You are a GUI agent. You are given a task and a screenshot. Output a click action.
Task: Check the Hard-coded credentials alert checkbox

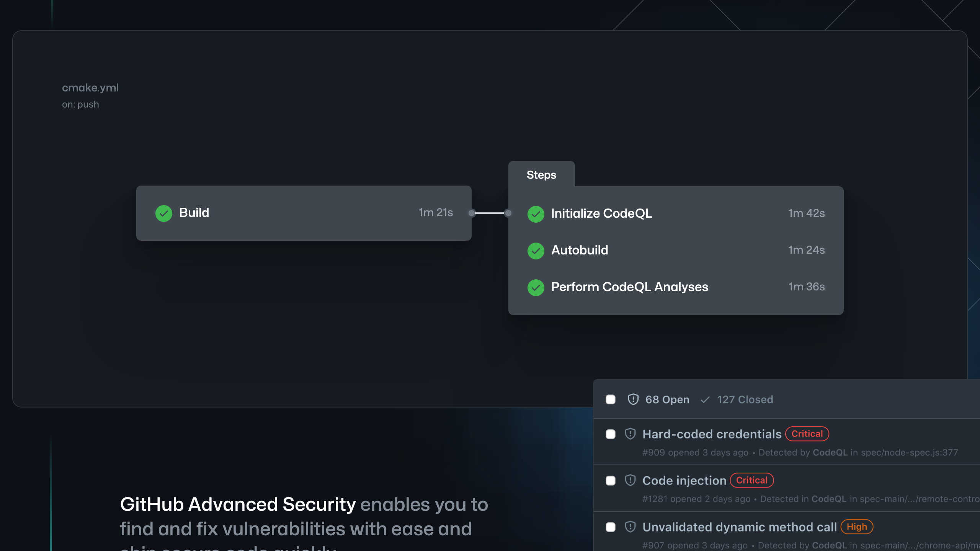click(611, 434)
